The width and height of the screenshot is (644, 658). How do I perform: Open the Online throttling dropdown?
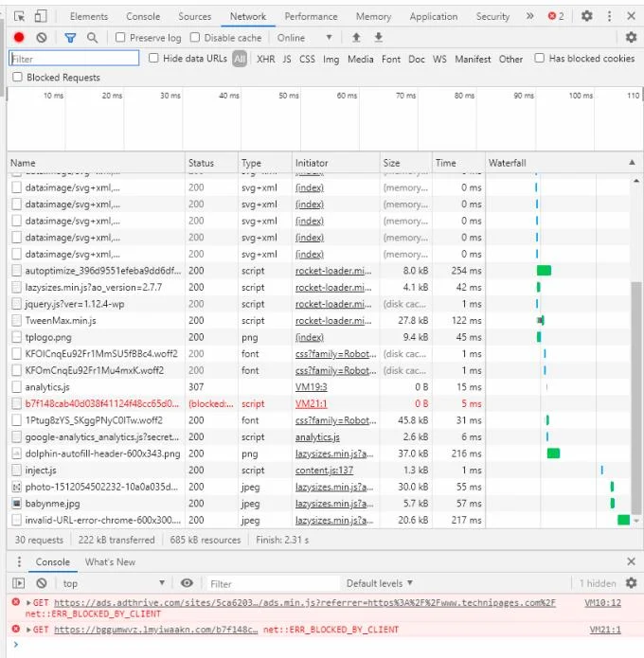click(305, 38)
